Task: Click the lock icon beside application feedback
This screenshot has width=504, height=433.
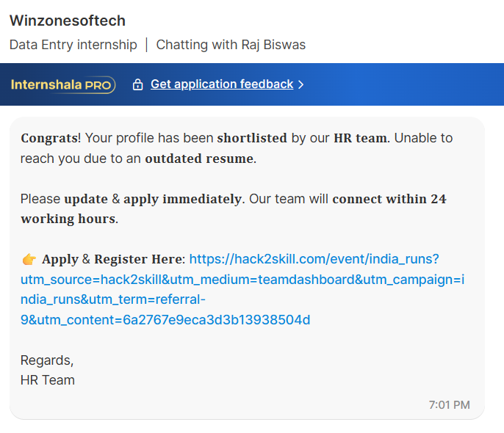Action: point(137,84)
